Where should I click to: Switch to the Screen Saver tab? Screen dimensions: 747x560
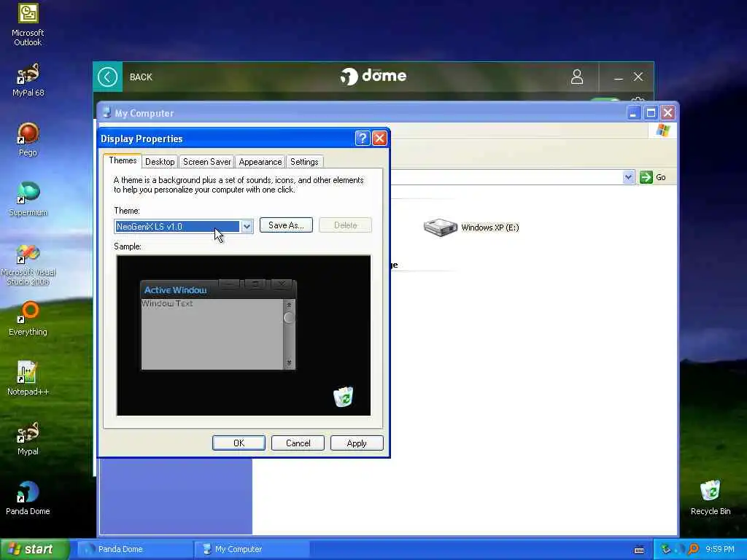point(206,161)
